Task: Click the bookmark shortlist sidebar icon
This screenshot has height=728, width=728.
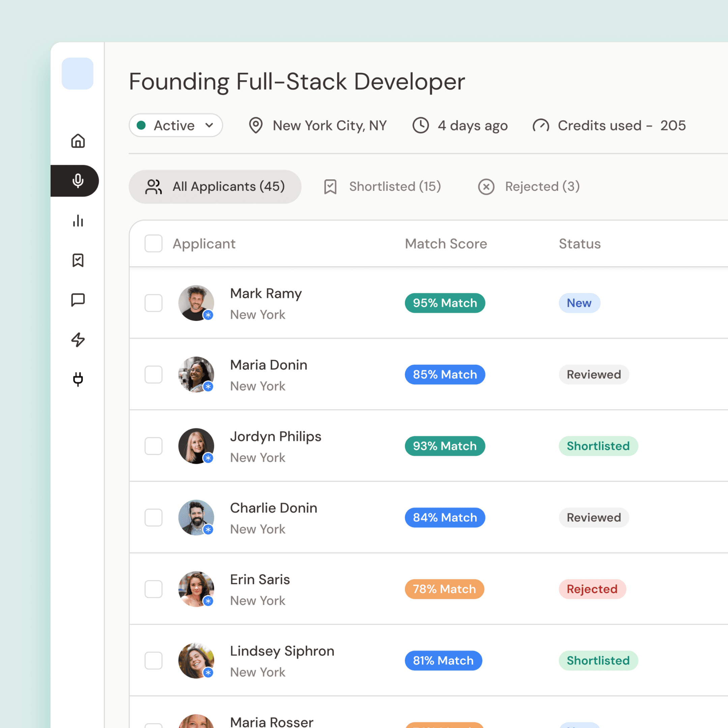Action: click(78, 261)
